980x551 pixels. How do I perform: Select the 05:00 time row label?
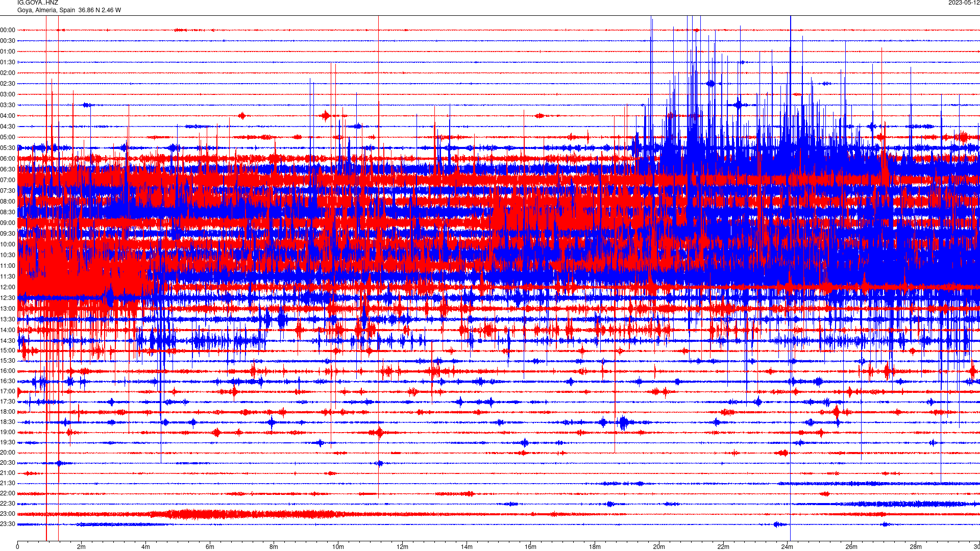tap(8, 137)
